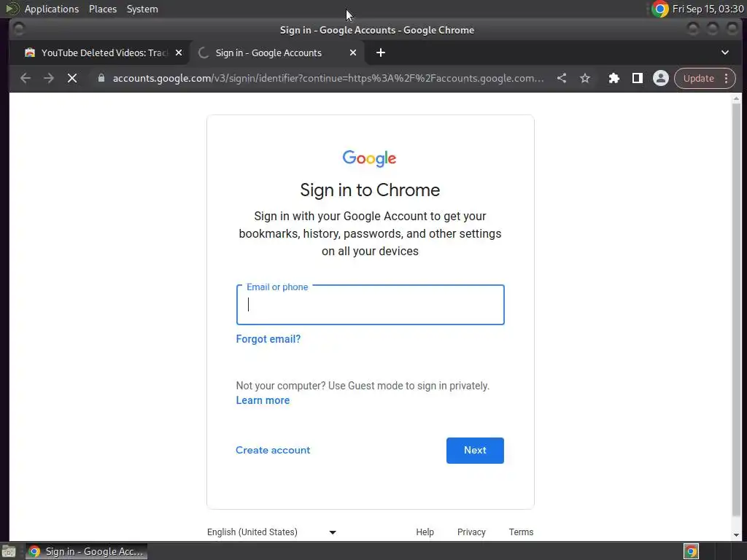Screen dimensions: 747x560
Task: Follow the Learn more link
Action: click(263, 400)
